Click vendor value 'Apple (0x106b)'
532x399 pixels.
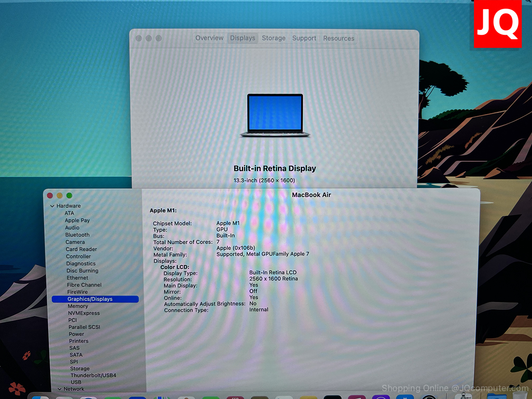tap(236, 248)
